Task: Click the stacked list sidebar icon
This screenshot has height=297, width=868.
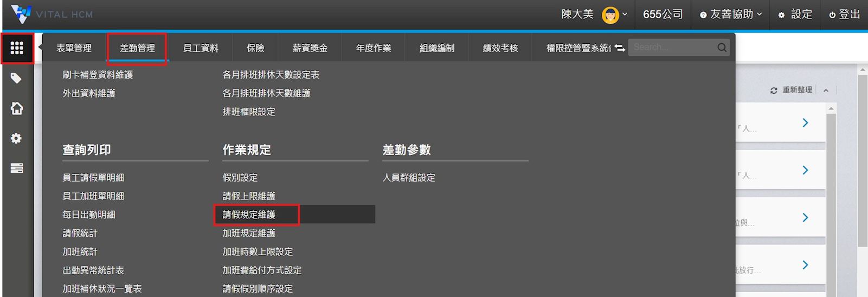Action: tap(17, 168)
